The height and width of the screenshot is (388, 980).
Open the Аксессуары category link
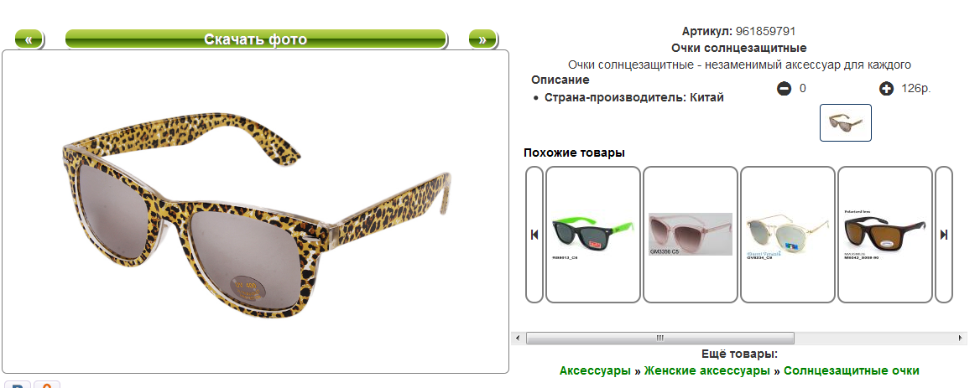coord(595,370)
